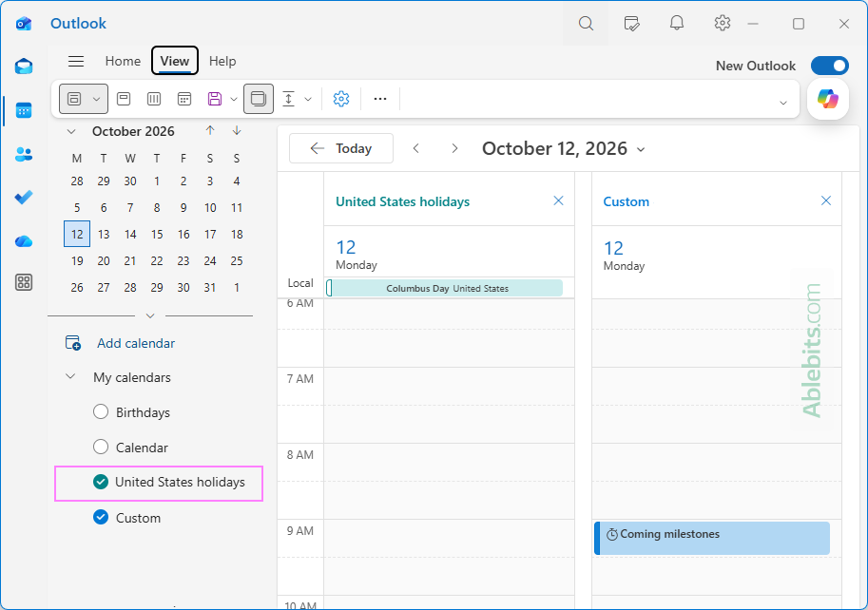This screenshot has height=610, width=868.
Task: Go to previous day arrow
Action: tap(416, 148)
